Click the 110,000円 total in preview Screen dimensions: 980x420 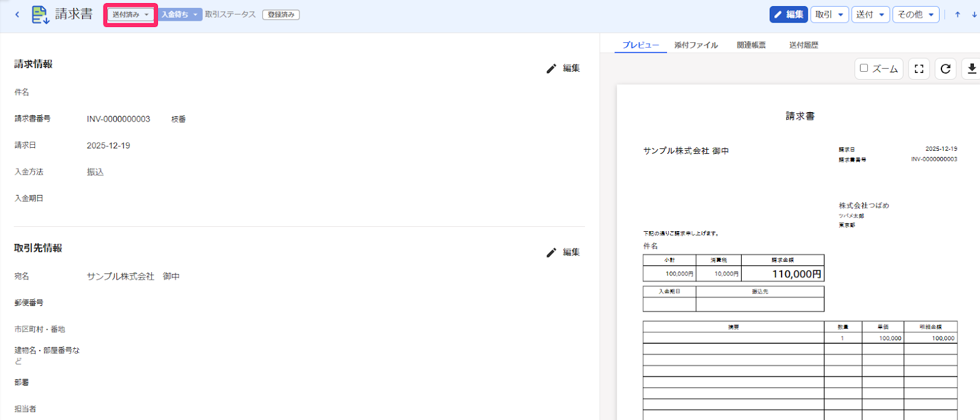796,274
